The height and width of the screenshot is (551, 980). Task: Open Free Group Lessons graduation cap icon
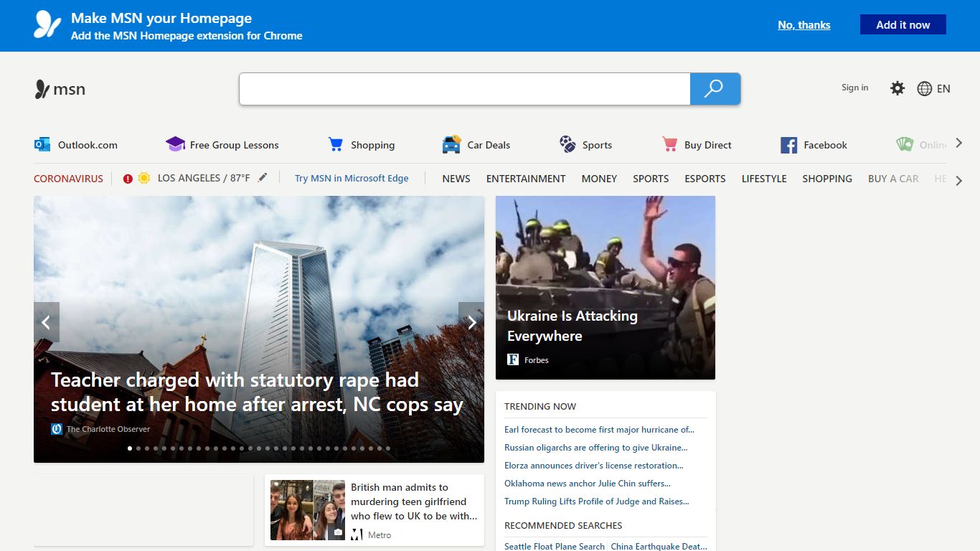pyautogui.click(x=175, y=144)
